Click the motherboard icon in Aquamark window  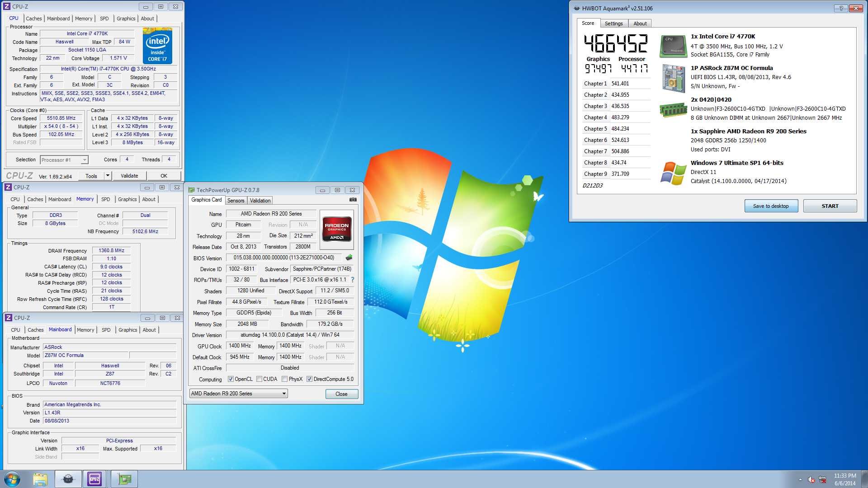[673, 78]
